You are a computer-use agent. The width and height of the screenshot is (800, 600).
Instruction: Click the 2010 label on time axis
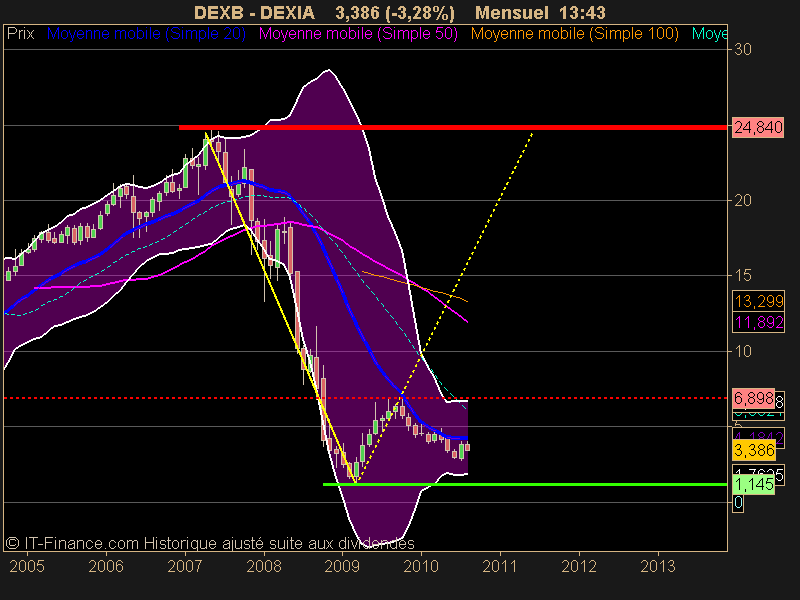tap(421, 566)
